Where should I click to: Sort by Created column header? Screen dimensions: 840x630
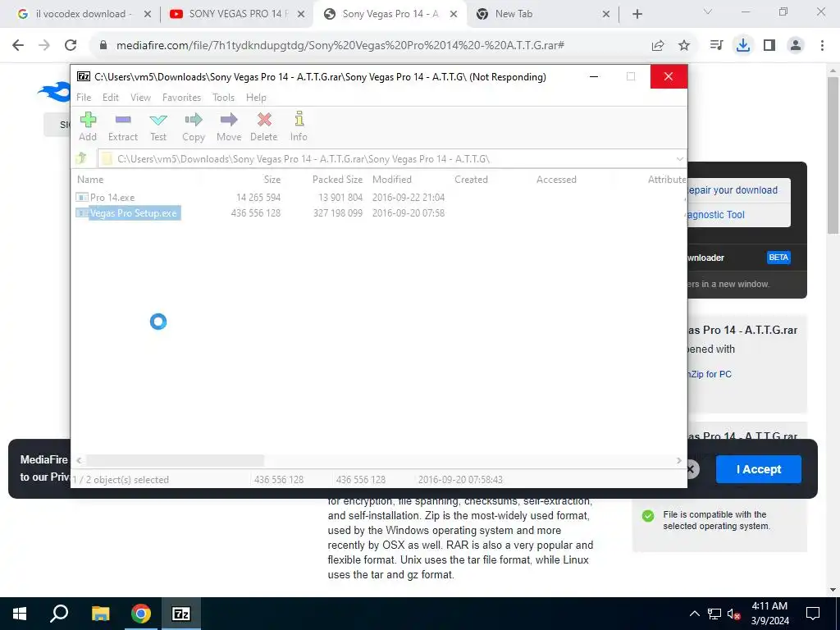[x=472, y=180]
